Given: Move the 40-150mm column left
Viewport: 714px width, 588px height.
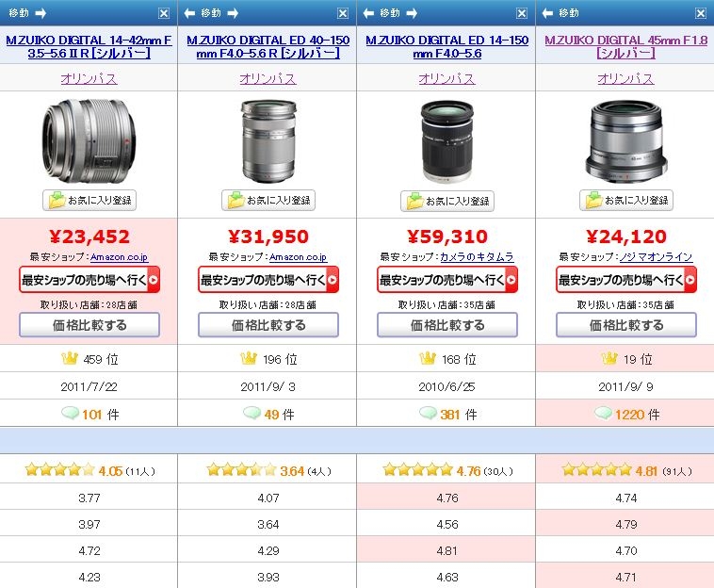Looking at the screenshot, I should (189, 13).
